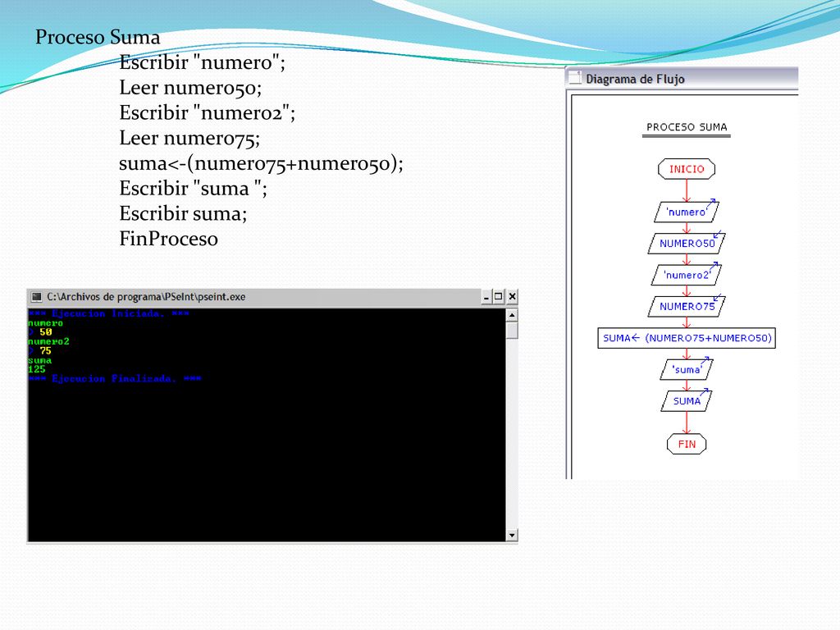
Task: Click the 'FinProceso' text
Action: (168, 239)
